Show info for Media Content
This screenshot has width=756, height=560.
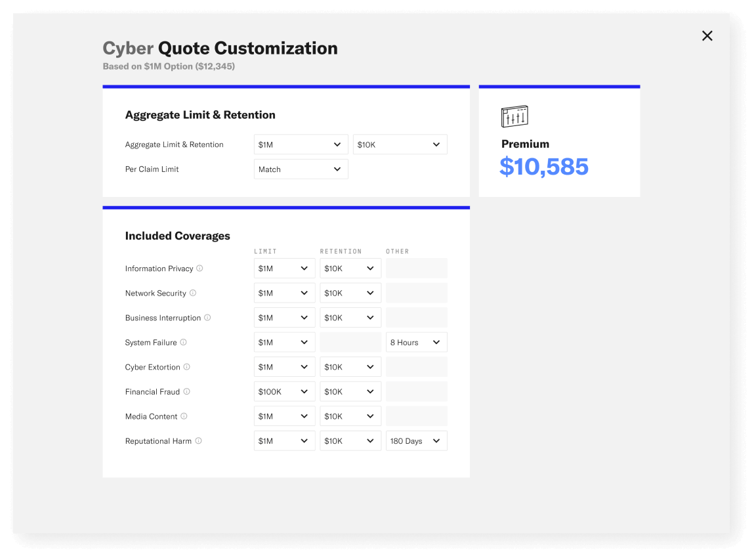[184, 416]
